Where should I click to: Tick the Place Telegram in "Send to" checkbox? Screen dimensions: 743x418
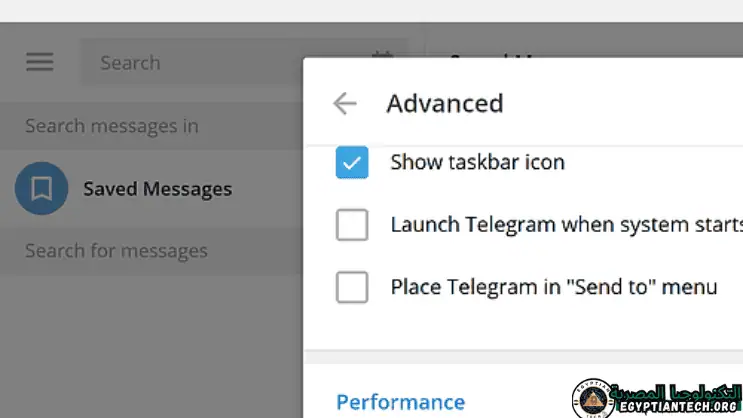352,288
